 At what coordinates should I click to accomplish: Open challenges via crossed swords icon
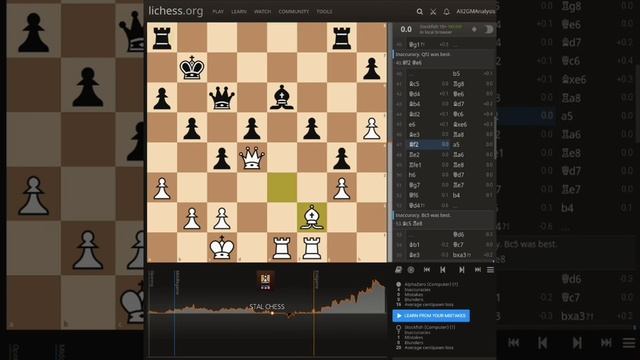click(433, 12)
